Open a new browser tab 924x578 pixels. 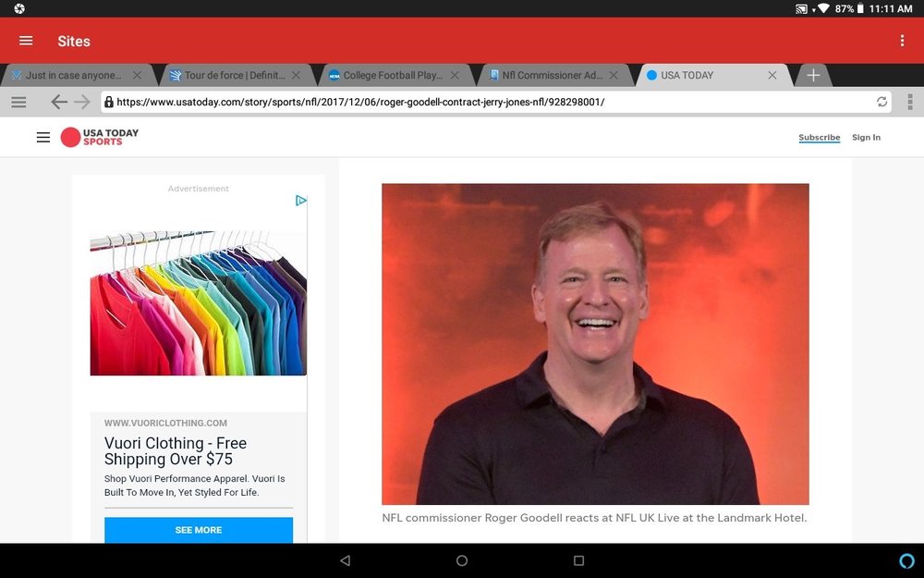pyautogui.click(x=813, y=76)
